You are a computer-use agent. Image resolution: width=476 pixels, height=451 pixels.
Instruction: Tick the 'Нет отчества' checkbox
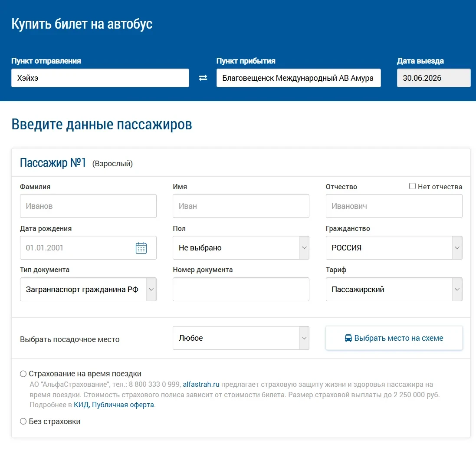pyautogui.click(x=412, y=186)
